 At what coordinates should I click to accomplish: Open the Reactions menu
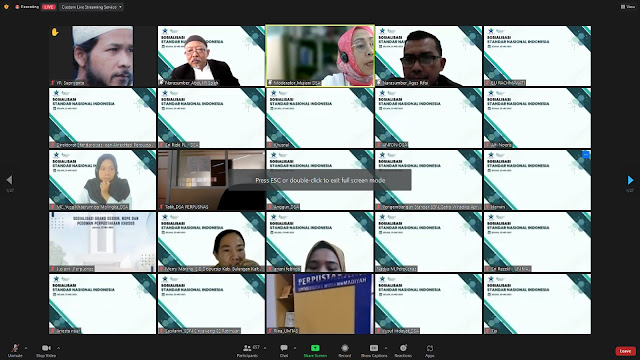(x=403, y=350)
